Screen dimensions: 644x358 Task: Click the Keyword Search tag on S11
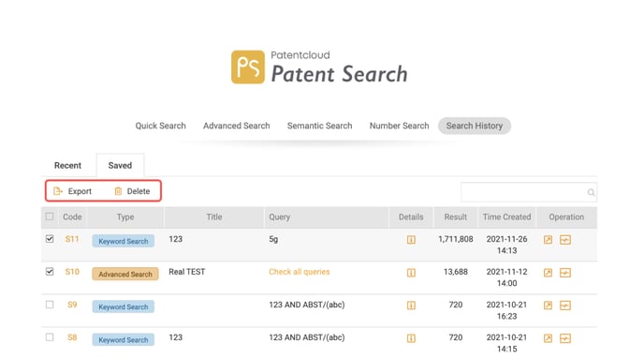[x=124, y=241]
